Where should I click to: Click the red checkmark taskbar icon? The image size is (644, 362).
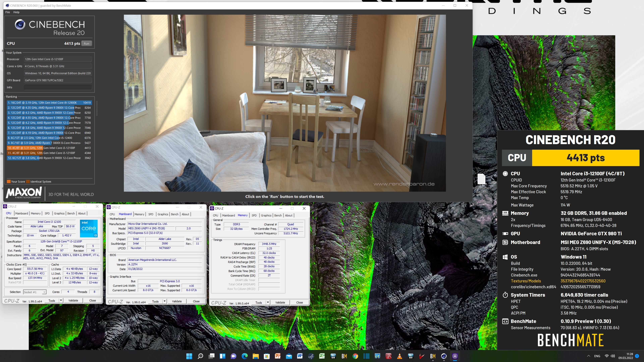tap(421, 356)
